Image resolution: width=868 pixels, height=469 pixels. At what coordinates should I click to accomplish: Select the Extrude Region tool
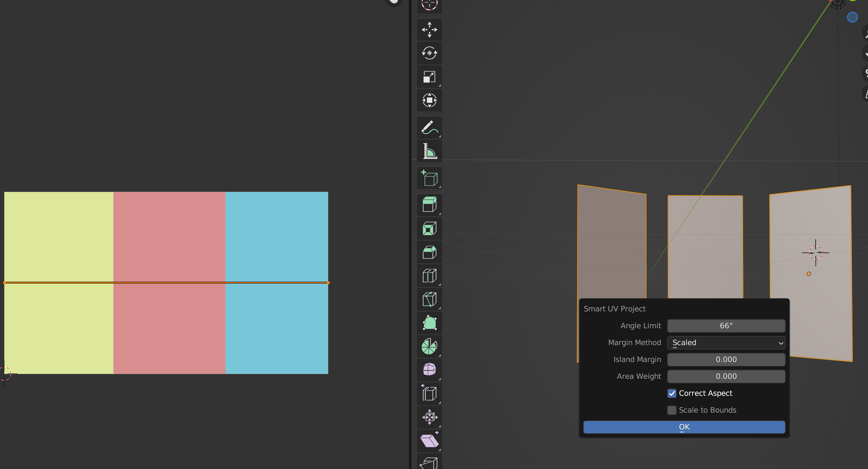pos(429,205)
